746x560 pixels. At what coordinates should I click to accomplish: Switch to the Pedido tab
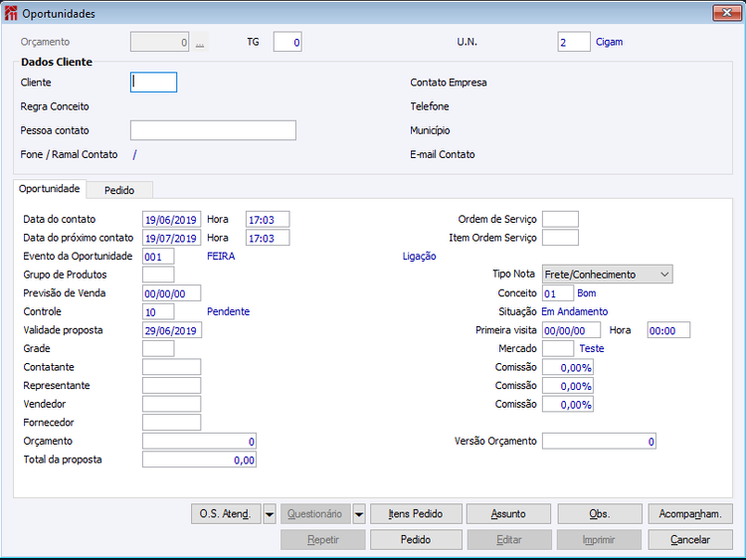point(119,190)
